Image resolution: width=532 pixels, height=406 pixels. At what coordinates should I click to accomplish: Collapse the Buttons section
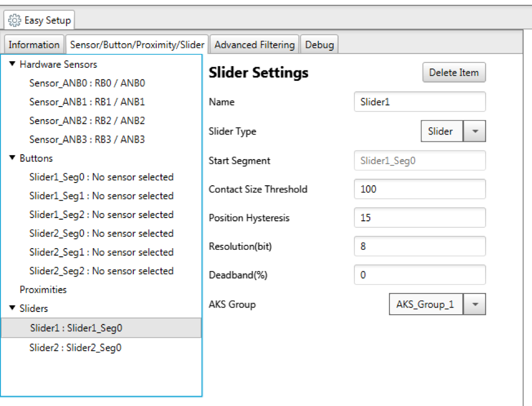(x=12, y=158)
